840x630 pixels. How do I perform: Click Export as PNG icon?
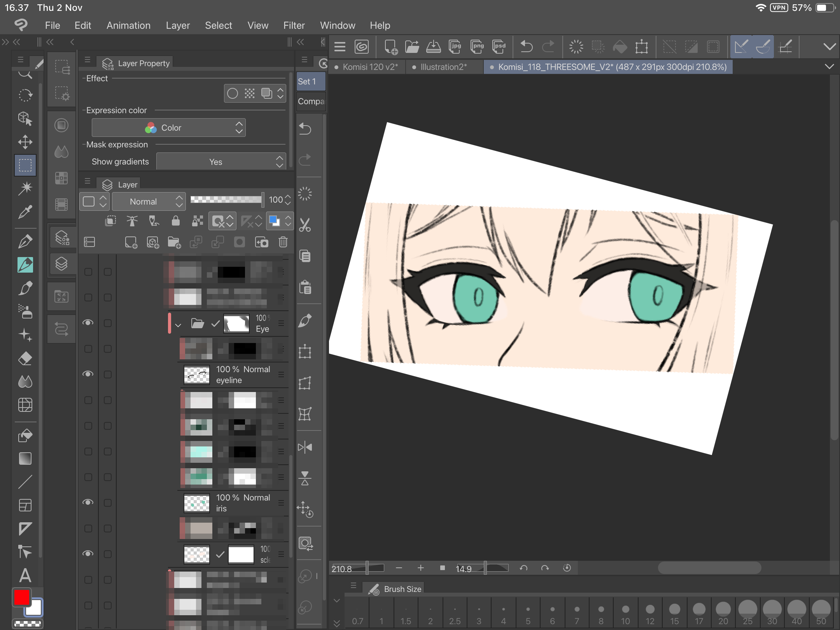pos(477,47)
